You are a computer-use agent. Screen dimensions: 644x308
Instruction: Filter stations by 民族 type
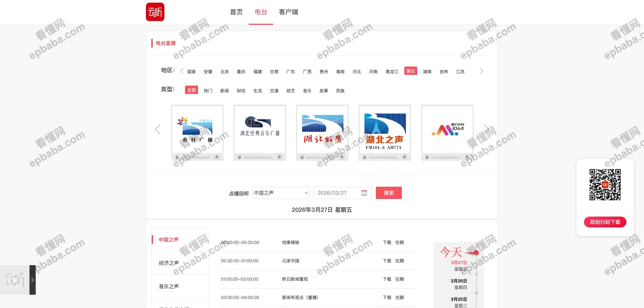tap(340, 91)
